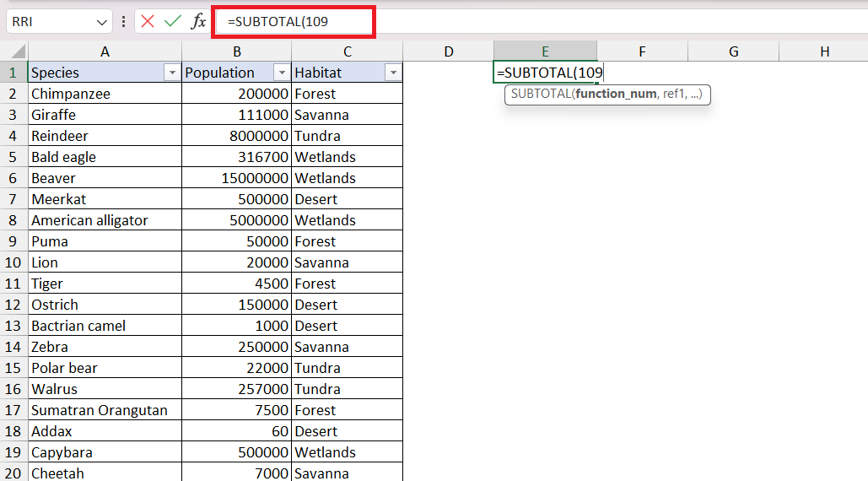Select population value 111000
This screenshot has width=868, height=481.
click(x=237, y=115)
